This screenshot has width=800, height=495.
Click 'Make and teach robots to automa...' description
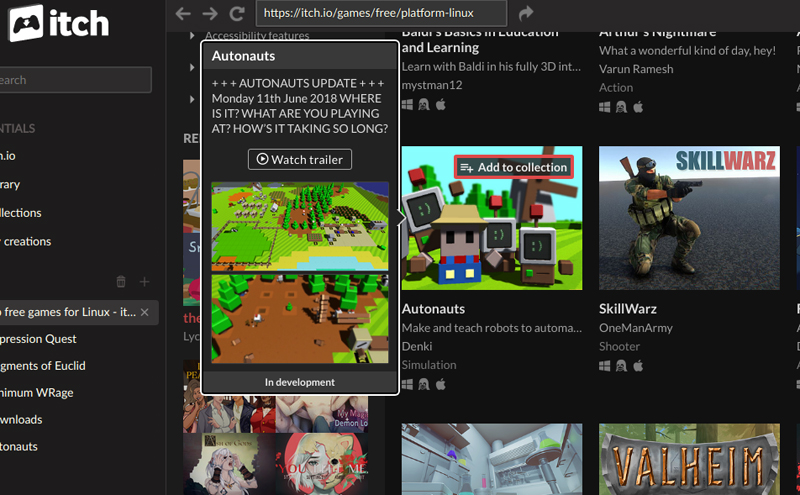click(492, 328)
